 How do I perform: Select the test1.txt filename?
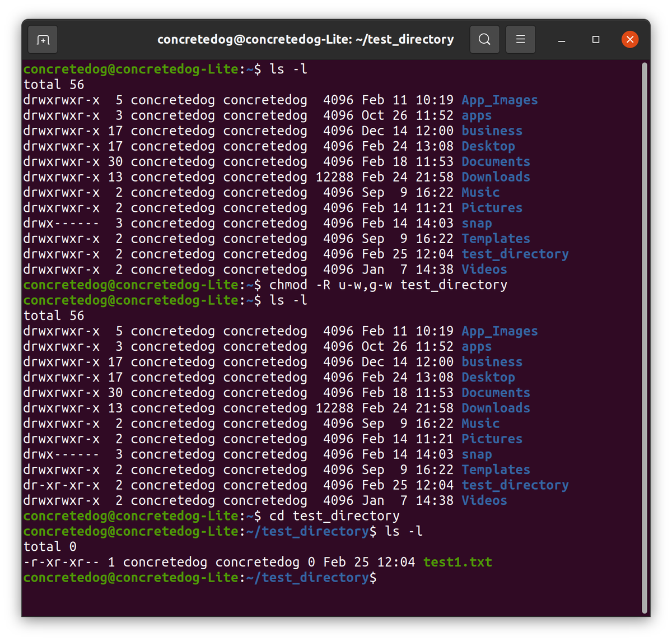coord(458,562)
